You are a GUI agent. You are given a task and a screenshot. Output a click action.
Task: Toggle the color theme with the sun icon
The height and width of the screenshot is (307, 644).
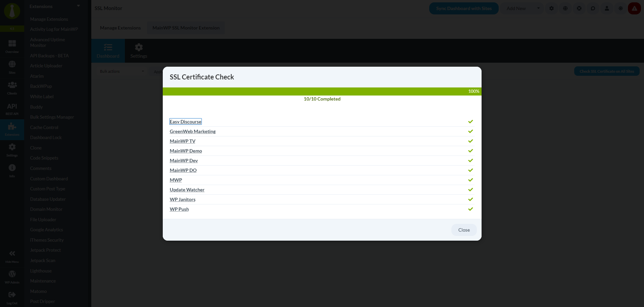(621, 8)
